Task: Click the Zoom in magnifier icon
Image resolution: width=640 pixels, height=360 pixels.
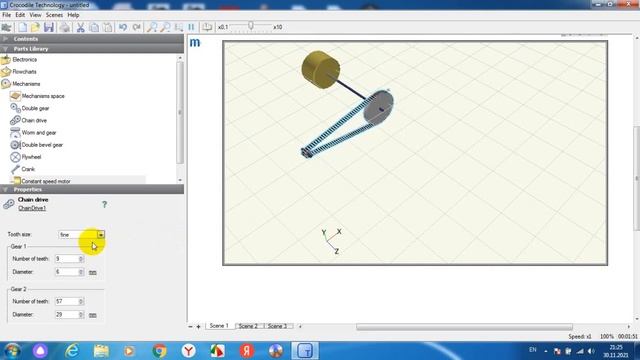Action: pyautogui.click(x=152, y=27)
